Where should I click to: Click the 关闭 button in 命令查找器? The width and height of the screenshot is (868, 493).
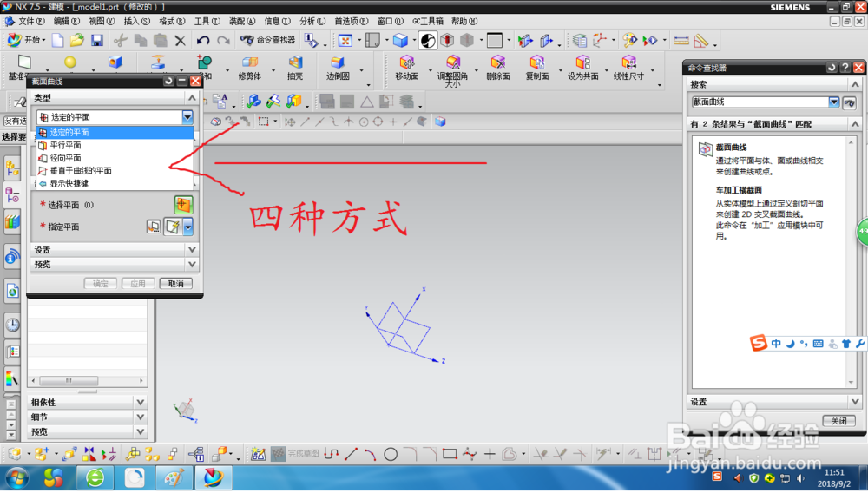tap(838, 420)
